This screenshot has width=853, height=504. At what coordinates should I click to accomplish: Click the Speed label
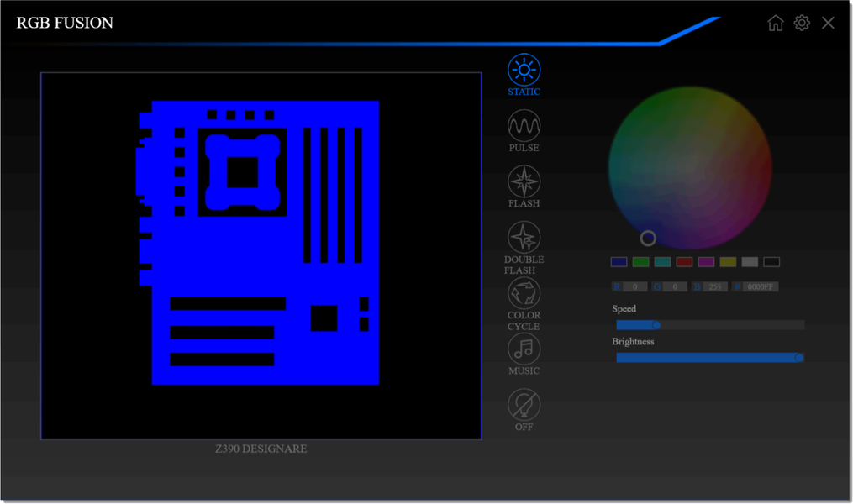point(624,309)
